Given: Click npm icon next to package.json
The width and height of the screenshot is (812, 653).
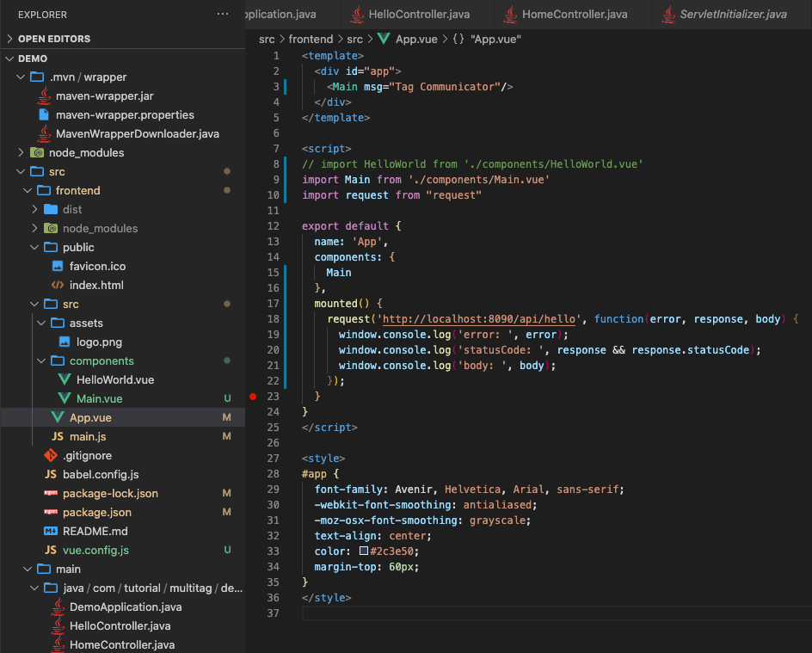Looking at the screenshot, I should coord(51,512).
